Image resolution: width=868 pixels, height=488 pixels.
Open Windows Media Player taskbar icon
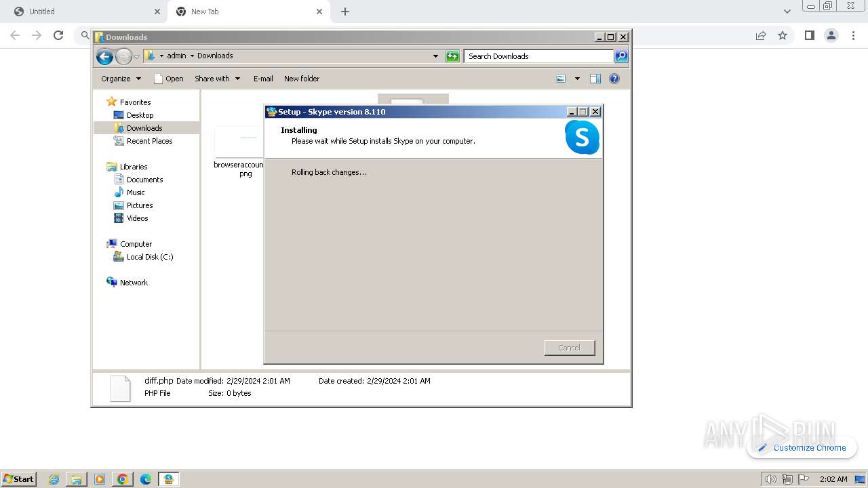pos(100,479)
